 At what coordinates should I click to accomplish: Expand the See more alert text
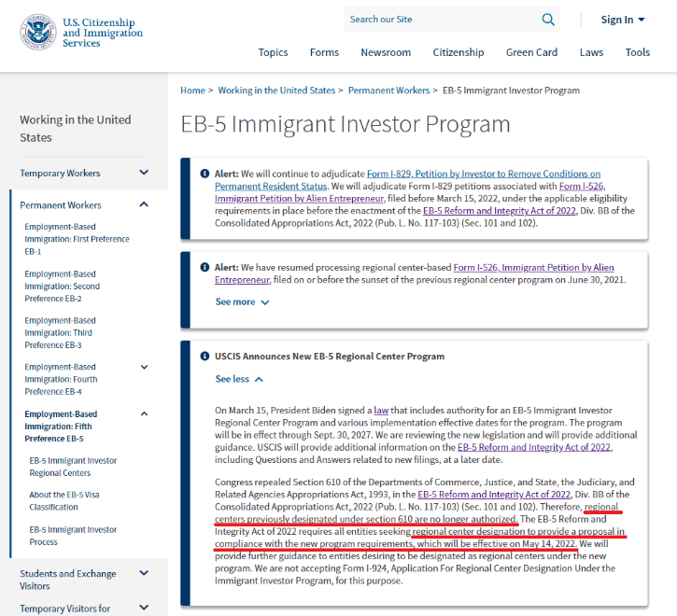click(242, 302)
